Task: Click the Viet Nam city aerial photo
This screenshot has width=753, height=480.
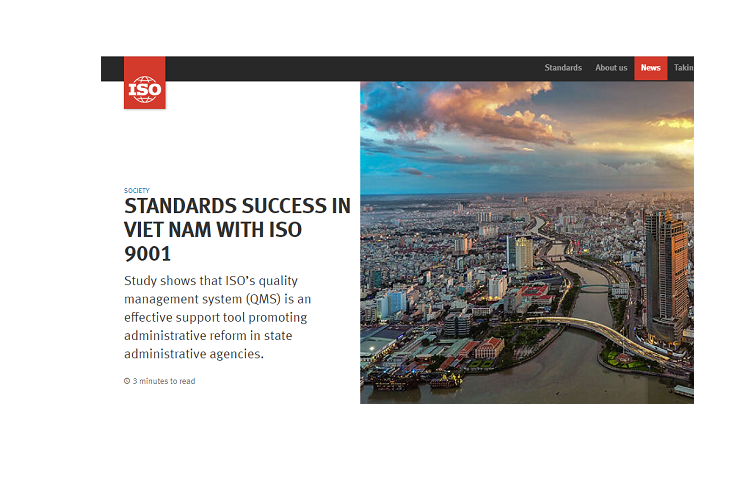Action: coord(527,242)
